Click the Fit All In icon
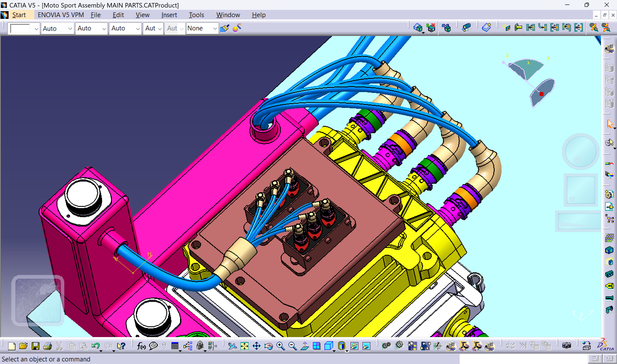Viewport: 617px width, 364px height. (x=245, y=346)
